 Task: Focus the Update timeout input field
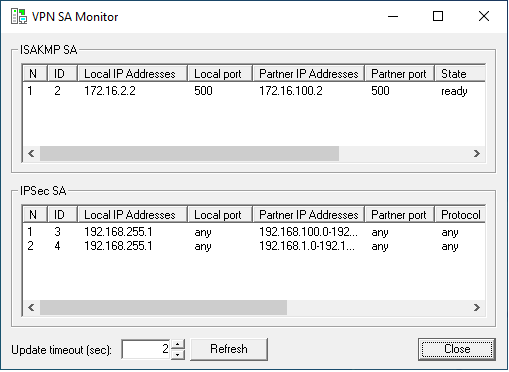click(146, 349)
